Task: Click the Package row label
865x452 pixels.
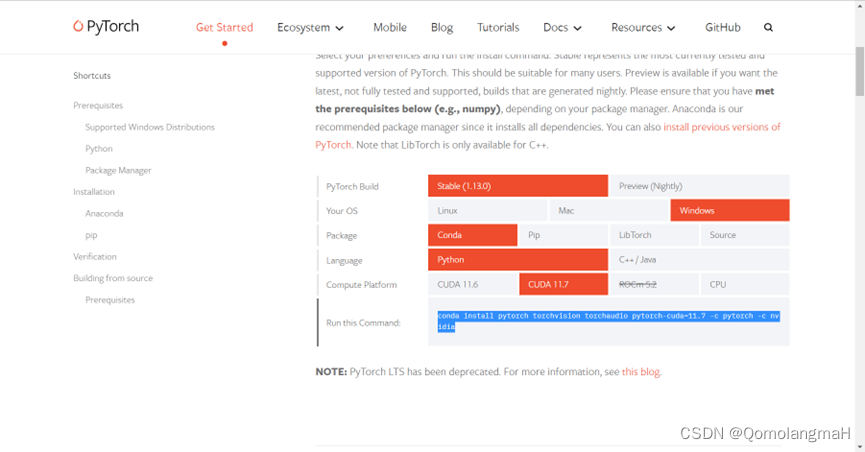Action: (x=341, y=236)
